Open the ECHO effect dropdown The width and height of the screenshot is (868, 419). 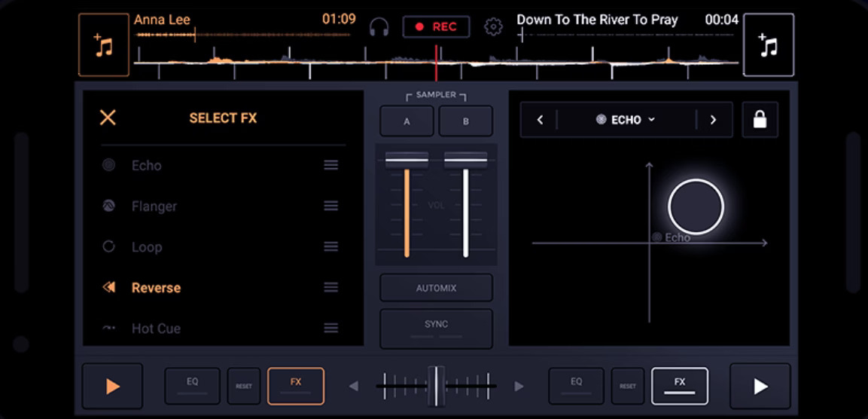[626, 120]
